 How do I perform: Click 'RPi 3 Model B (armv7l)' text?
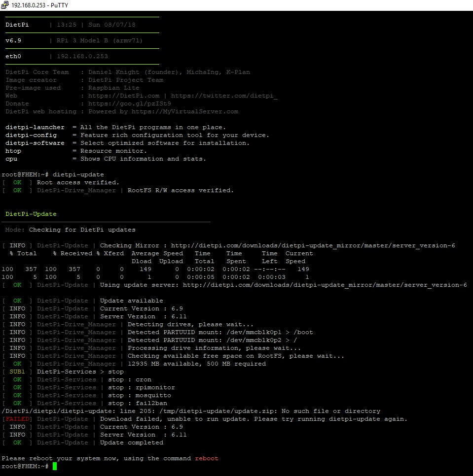point(100,41)
